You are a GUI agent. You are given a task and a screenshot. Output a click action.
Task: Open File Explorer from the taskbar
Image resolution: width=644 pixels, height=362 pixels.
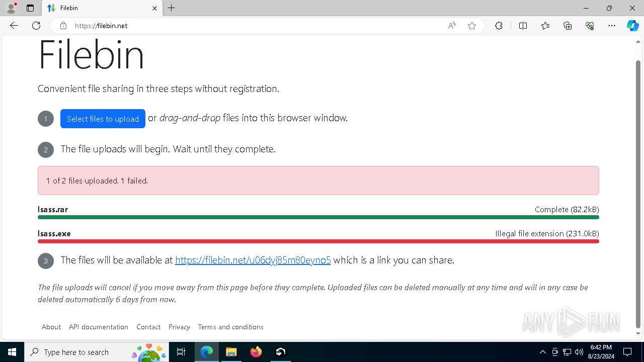click(x=231, y=352)
